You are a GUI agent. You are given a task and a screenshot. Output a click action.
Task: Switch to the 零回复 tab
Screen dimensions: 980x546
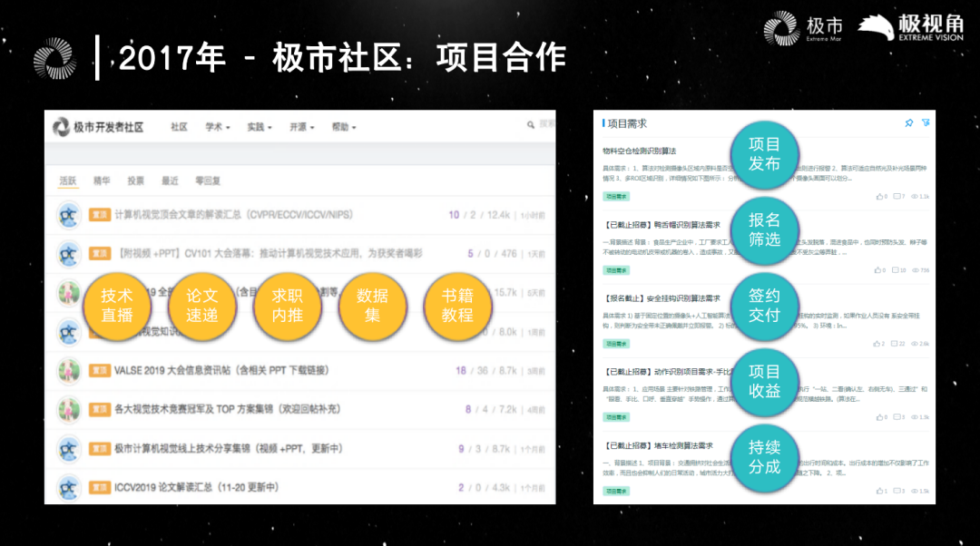point(208,181)
